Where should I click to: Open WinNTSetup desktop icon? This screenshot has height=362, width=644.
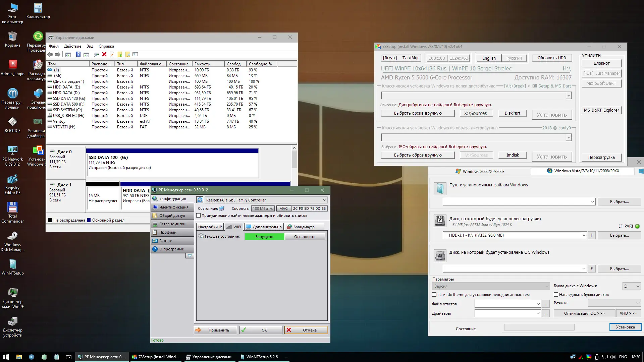pos(12,264)
